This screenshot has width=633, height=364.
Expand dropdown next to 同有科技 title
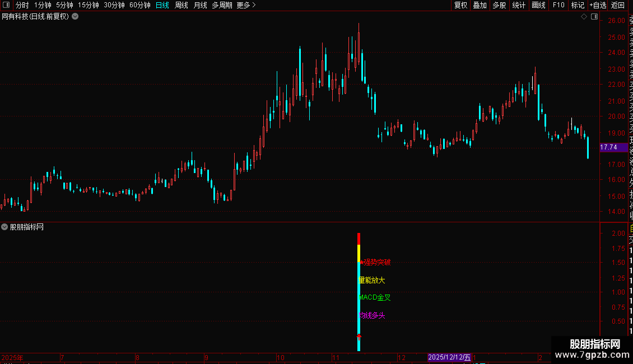tap(75, 17)
